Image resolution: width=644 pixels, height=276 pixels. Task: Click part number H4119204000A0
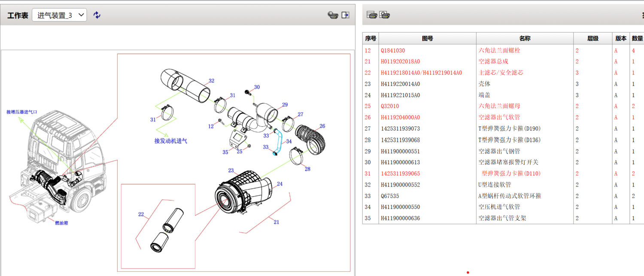click(x=400, y=117)
